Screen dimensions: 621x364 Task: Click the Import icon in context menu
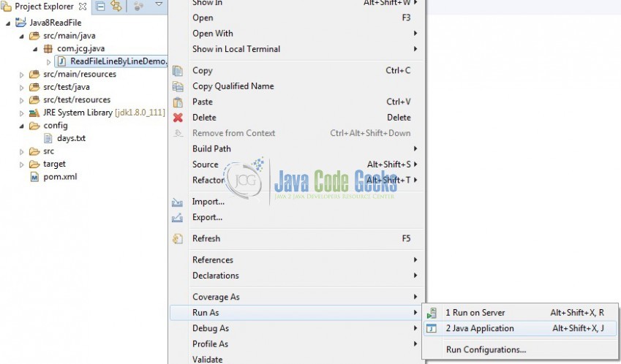[177, 202]
